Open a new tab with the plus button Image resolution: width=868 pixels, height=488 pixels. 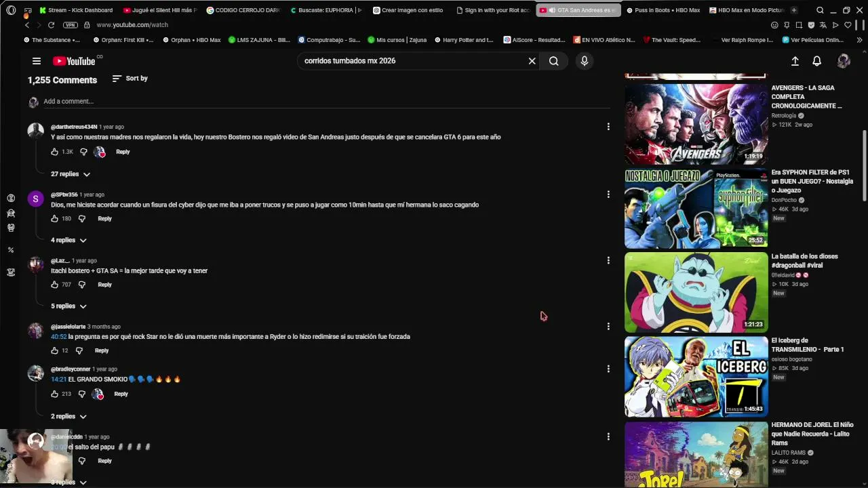tap(794, 10)
